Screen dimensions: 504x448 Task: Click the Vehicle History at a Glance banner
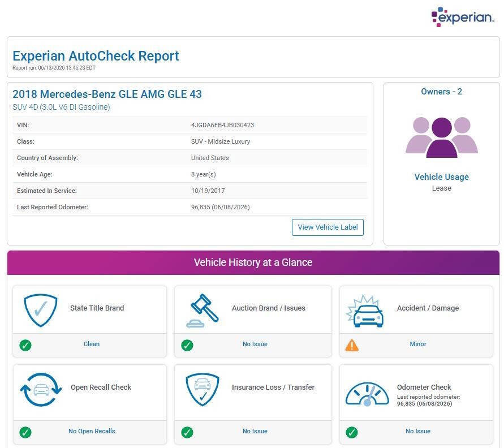point(253,262)
